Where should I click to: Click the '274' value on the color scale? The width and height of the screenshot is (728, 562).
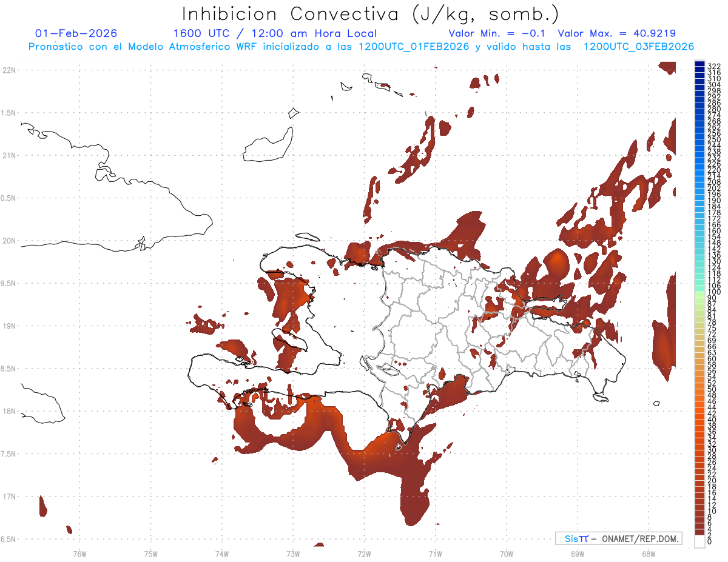[714, 115]
